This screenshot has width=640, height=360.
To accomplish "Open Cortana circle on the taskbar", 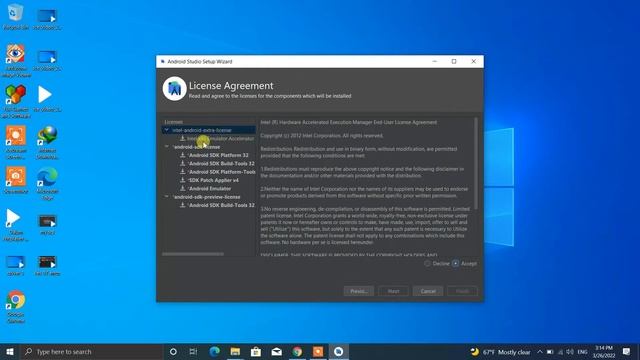I will pos(173,351).
